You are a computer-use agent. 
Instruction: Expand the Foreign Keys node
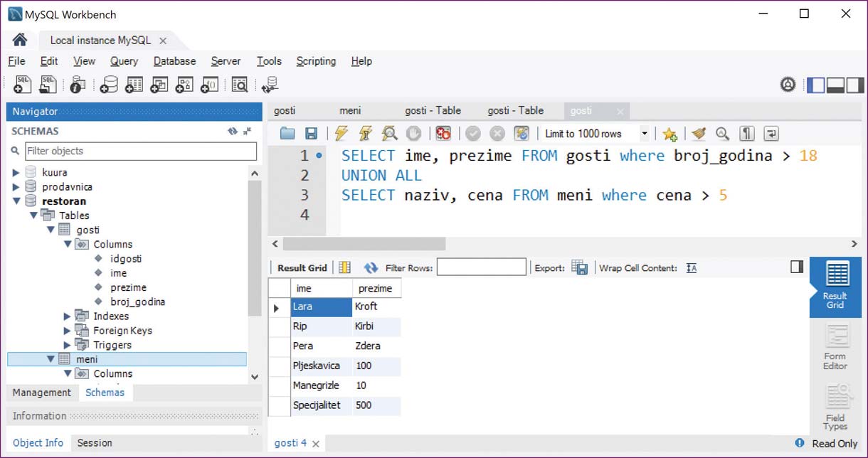(68, 331)
